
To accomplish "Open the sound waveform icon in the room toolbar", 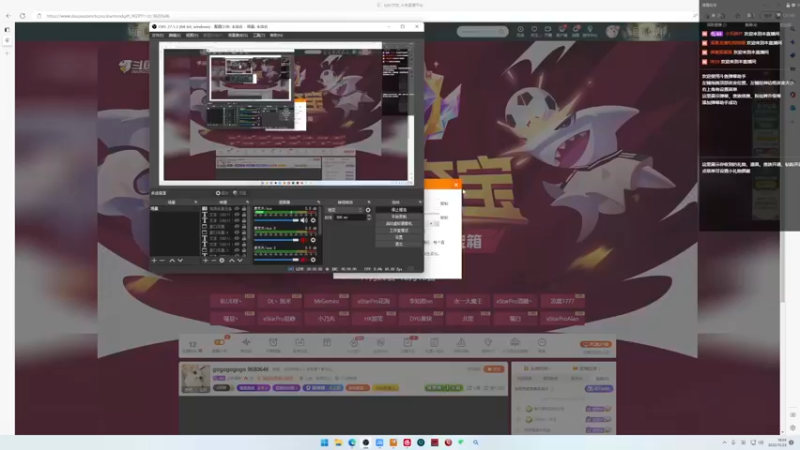I will click(246, 342).
